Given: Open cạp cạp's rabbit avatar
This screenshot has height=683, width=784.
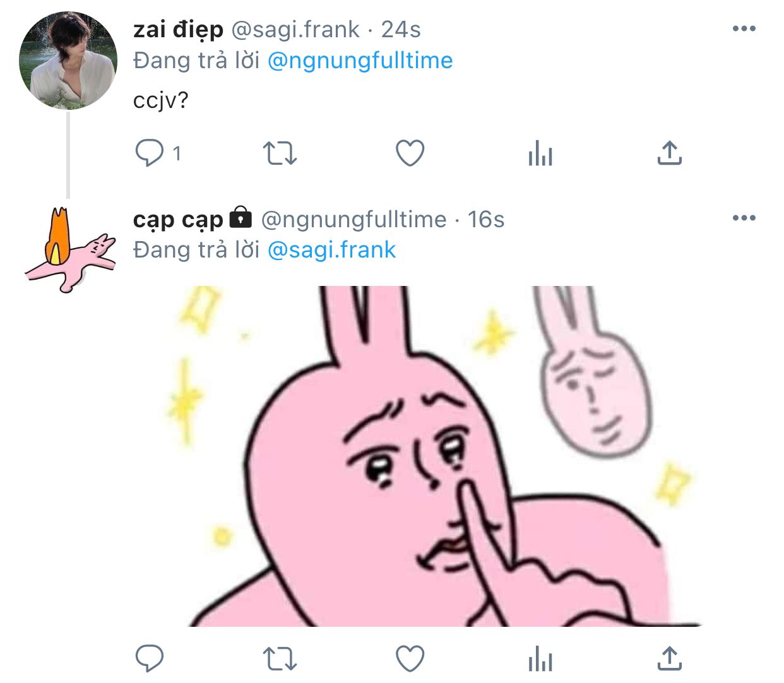Looking at the screenshot, I should click(69, 250).
